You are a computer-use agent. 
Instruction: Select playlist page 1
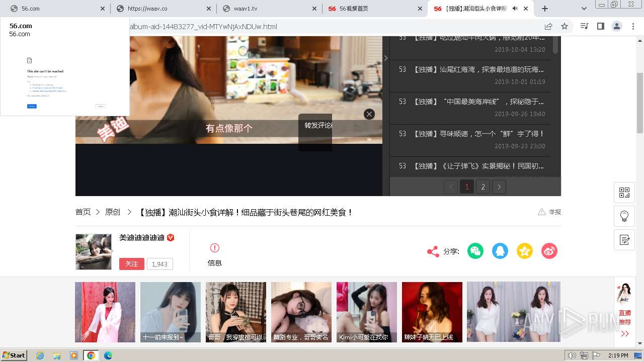coord(467,187)
